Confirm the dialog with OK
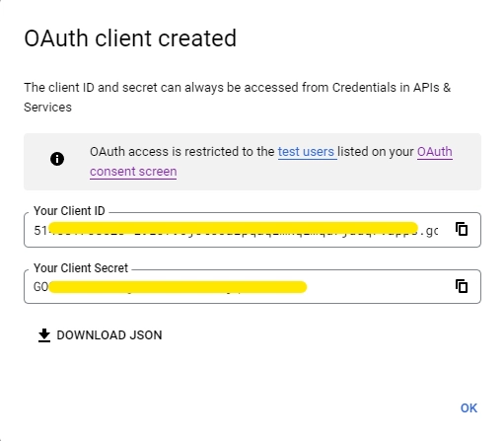504x441 pixels. [x=468, y=408]
